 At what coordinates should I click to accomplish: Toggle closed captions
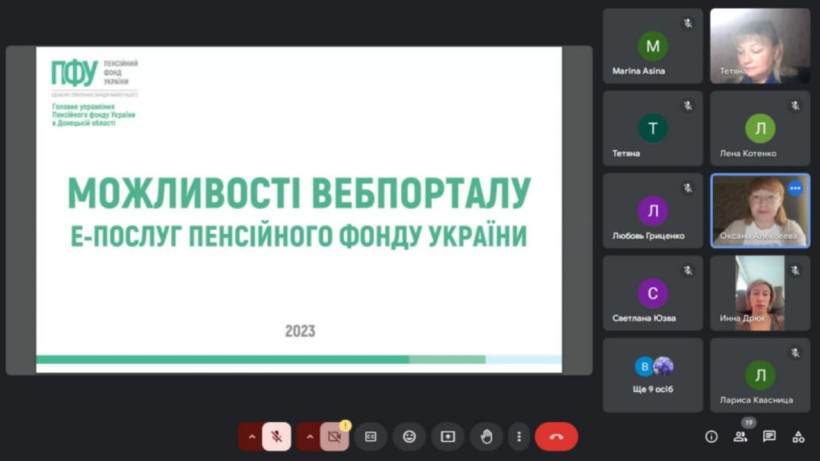[x=371, y=436]
